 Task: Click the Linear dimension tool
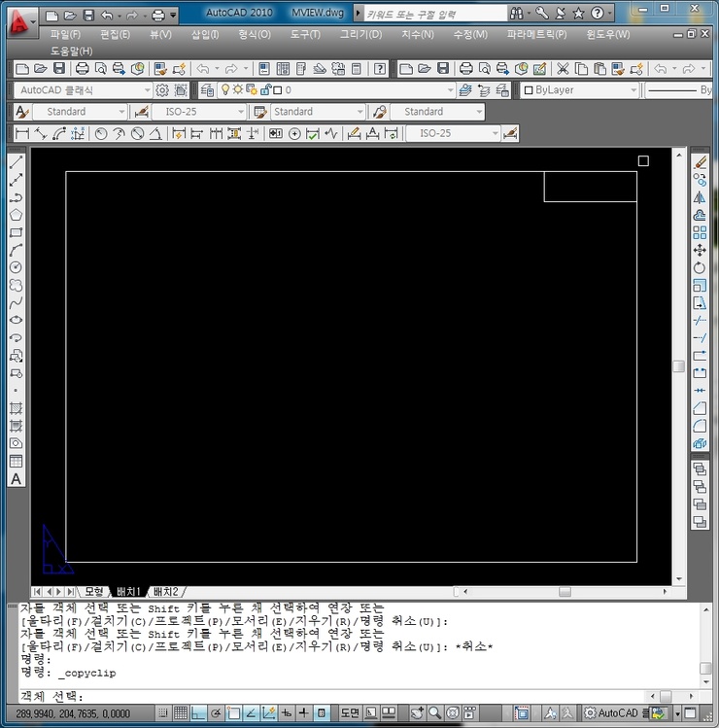point(21,134)
